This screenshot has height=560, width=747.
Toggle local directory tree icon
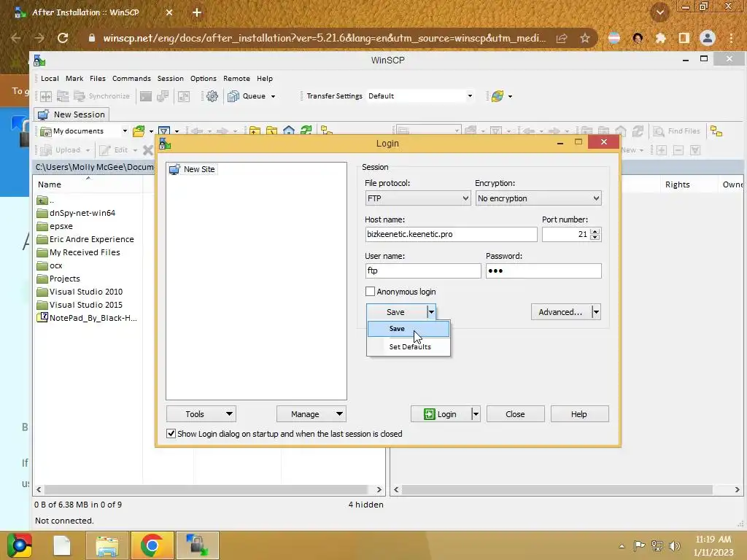[326, 131]
